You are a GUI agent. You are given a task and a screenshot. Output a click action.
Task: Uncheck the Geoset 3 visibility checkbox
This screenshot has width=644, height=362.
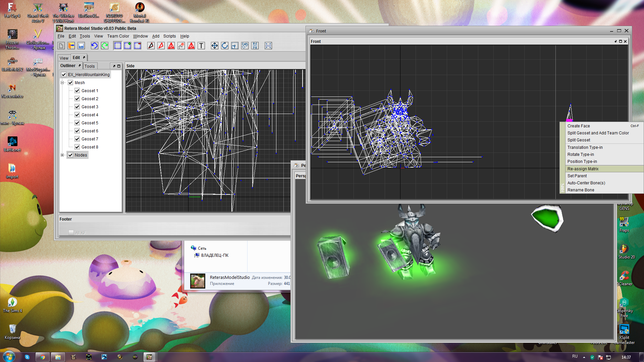77,107
